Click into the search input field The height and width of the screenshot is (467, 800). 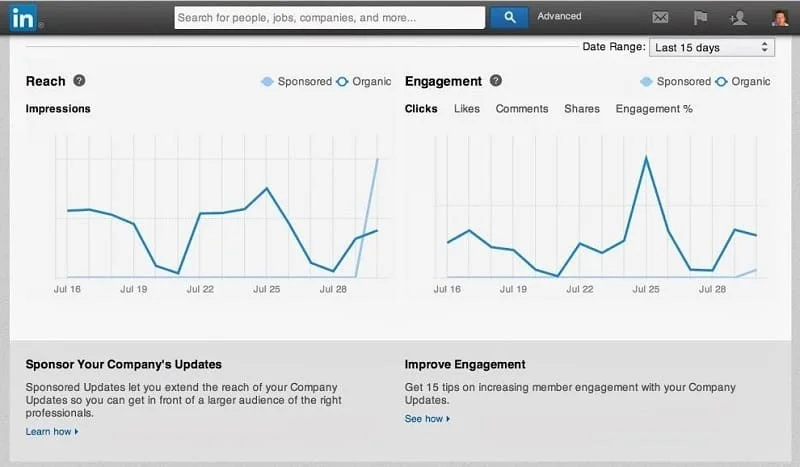(x=329, y=17)
